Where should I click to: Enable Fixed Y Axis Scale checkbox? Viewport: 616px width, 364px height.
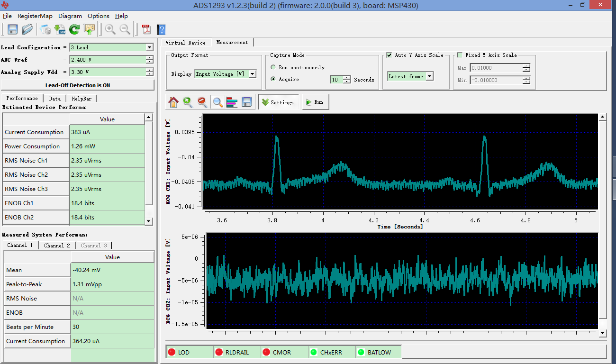coord(460,55)
